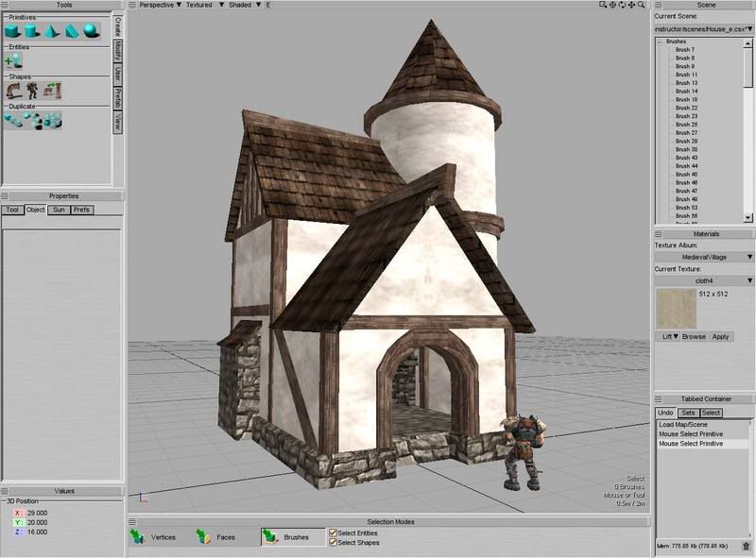The image size is (756, 558).
Task: Open the cloth4 current texture dropdown
Action: click(704, 280)
